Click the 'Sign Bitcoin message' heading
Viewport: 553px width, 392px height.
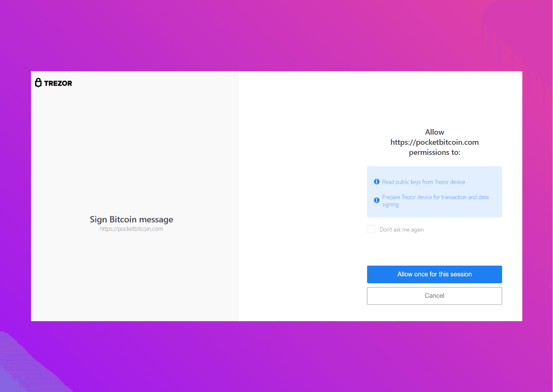131,219
